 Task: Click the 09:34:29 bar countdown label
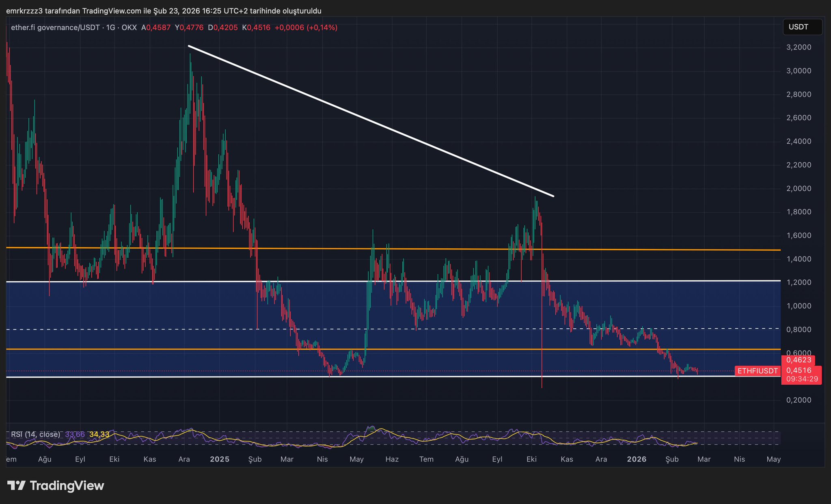(x=802, y=379)
